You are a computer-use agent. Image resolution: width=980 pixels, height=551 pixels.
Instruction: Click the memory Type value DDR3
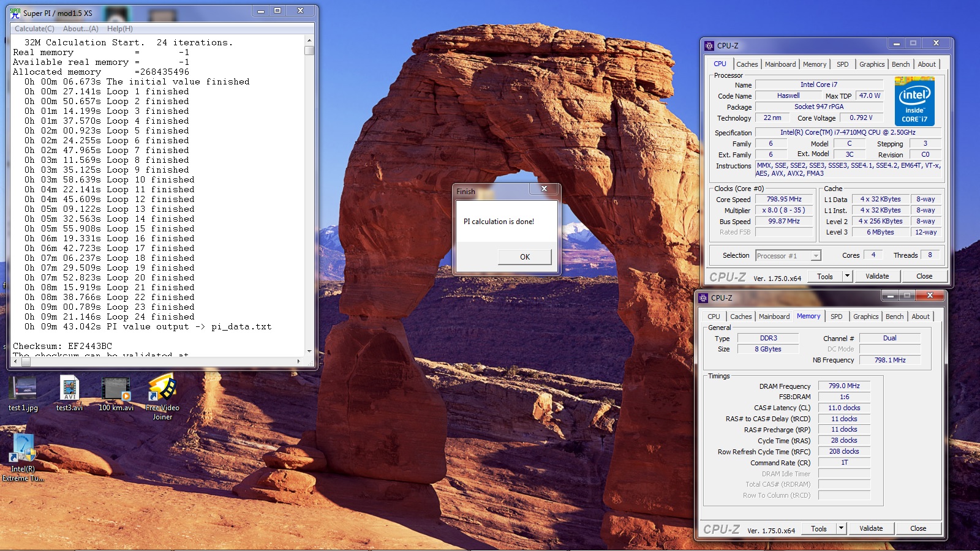(768, 338)
